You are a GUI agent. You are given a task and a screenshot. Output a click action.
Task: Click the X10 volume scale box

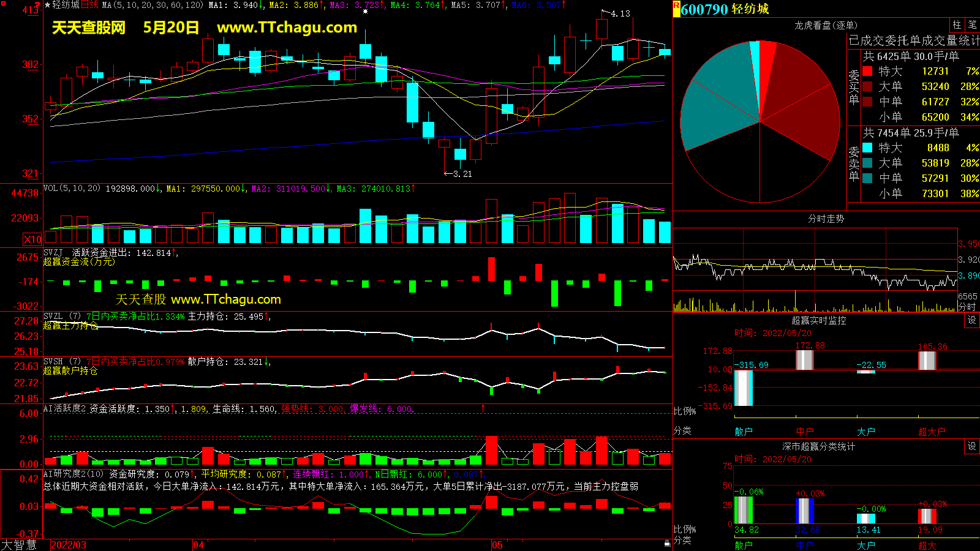[32, 239]
